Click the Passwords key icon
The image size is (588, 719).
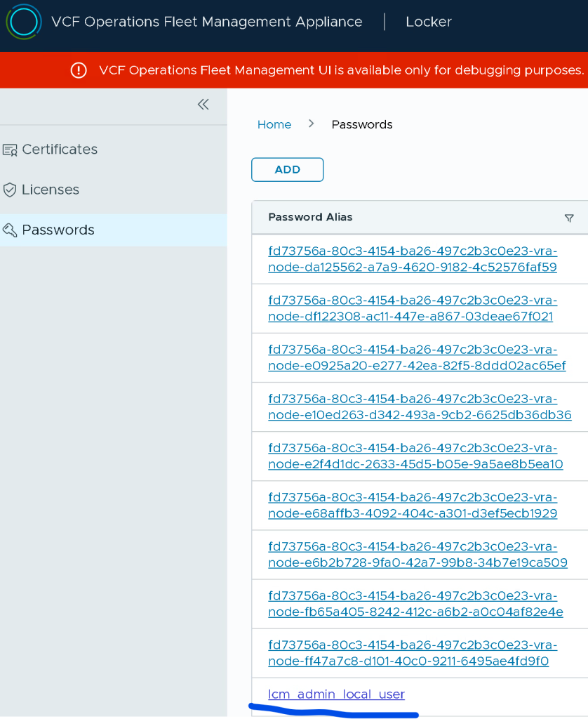(10, 230)
